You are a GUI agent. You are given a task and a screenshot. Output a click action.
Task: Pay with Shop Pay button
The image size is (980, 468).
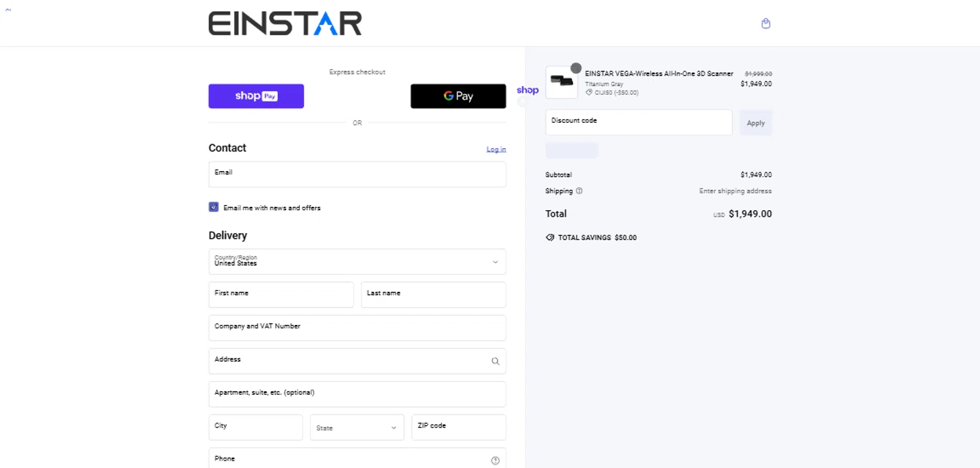[256, 96]
